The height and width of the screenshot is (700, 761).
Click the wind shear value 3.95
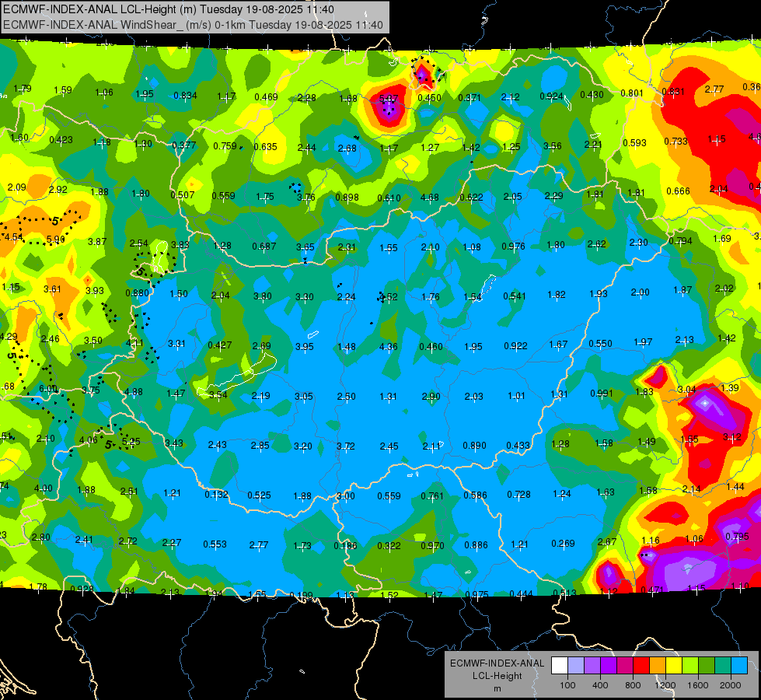click(x=305, y=346)
